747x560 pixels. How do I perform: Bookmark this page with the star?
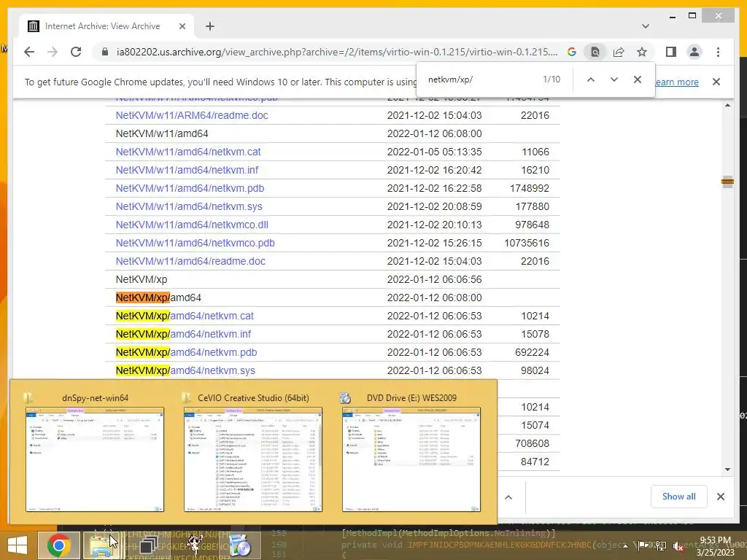pos(642,52)
